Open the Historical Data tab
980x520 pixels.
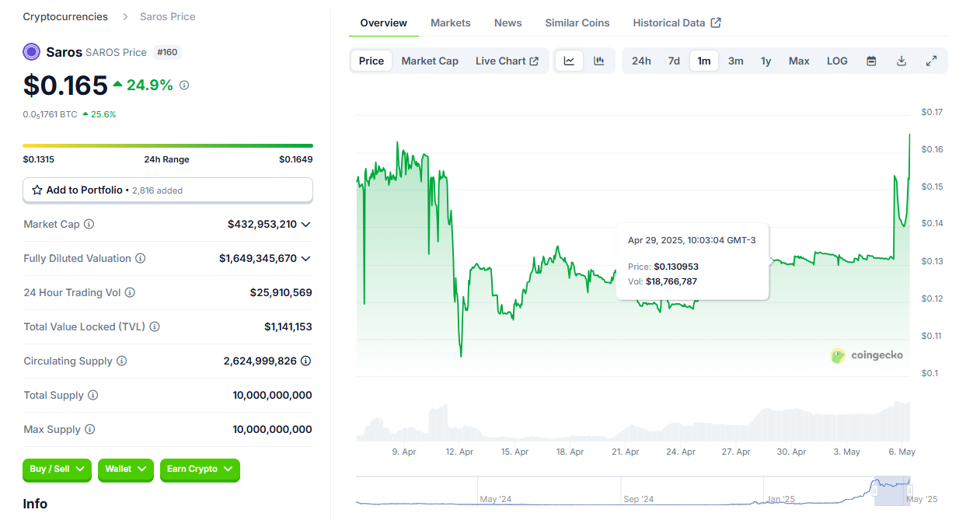677,23
